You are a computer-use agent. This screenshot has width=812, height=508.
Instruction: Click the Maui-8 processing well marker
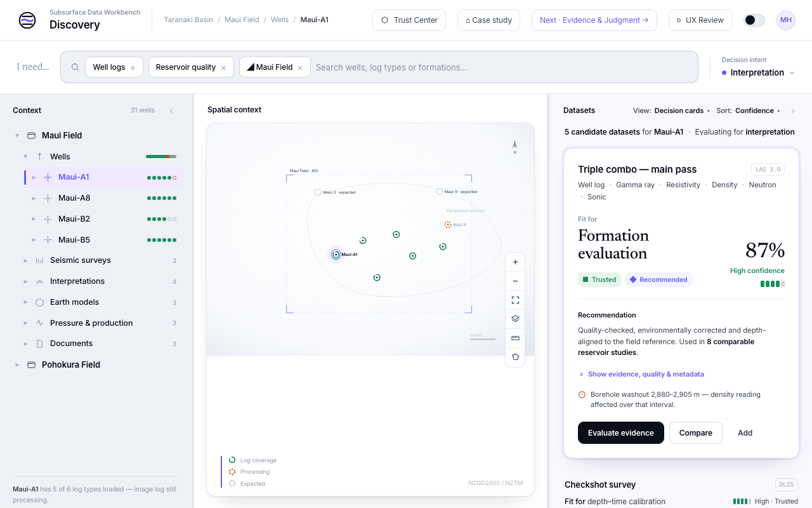(x=448, y=224)
